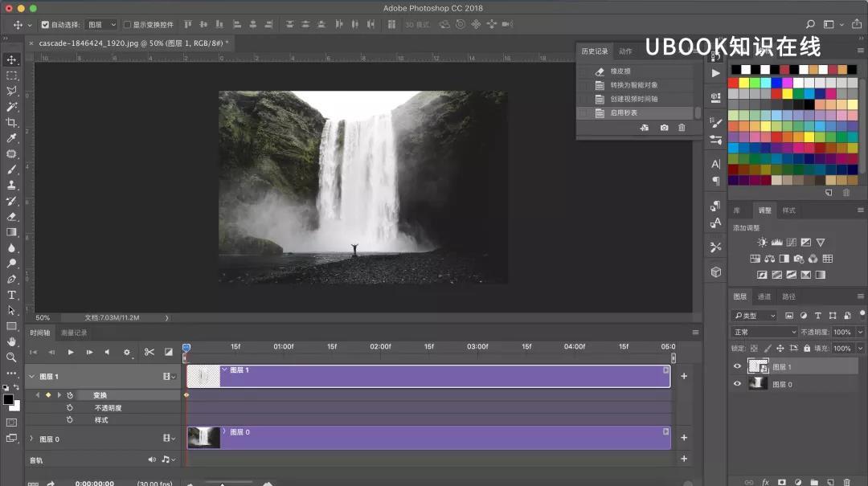868x486 pixels.
Task: Hide layer 图层 0 with eye icon
Action: [x=737, y=384]
